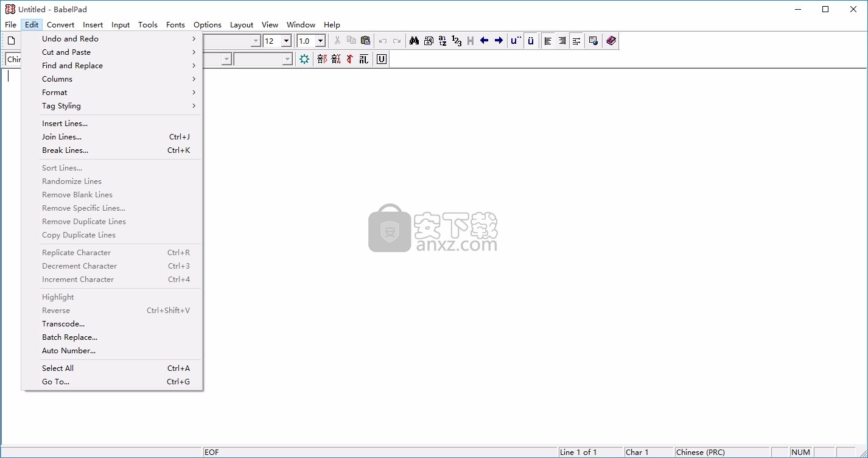Click Line 1 of 1 status entry
Viewport: 868px width, 458px height.
(591, 452)
